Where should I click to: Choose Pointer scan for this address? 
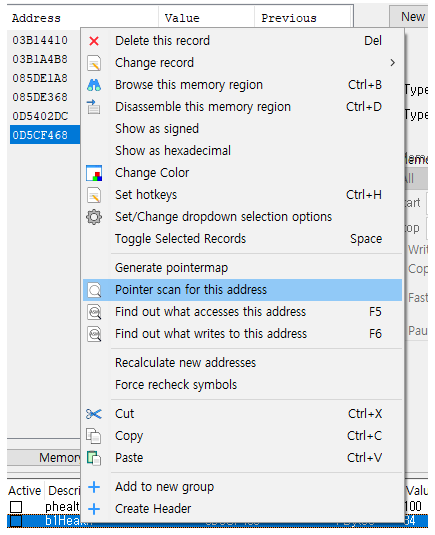243,290
